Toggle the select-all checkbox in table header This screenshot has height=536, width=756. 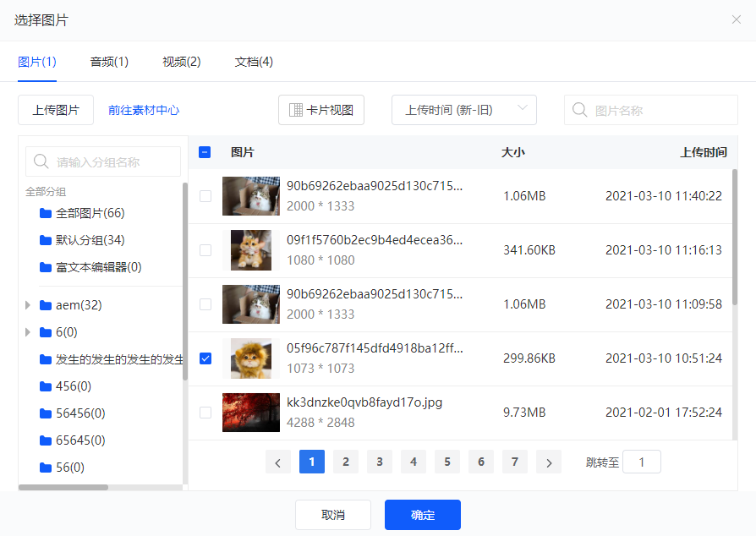click(x=205, y=152)
